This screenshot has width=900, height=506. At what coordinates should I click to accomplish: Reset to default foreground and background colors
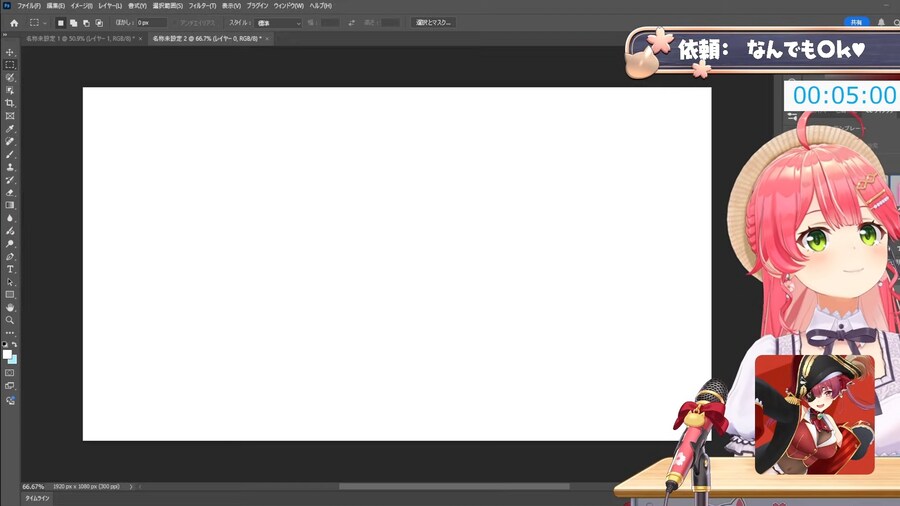[x=5, y=344]
